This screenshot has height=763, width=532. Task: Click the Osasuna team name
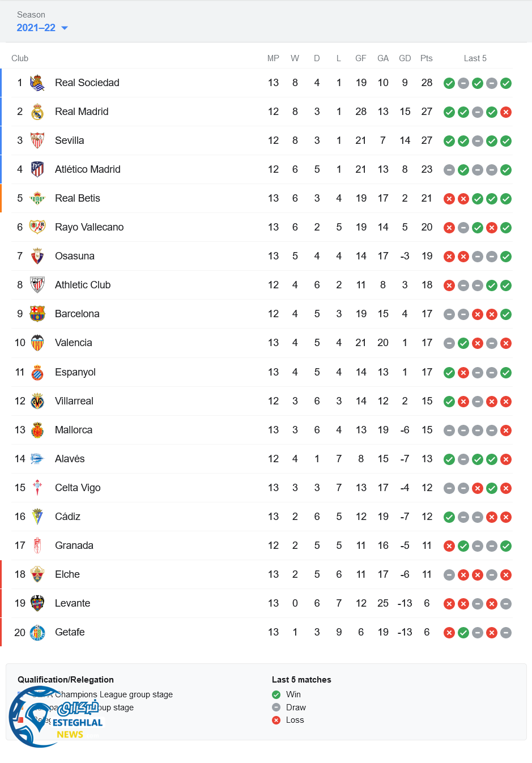coord(75,256)
